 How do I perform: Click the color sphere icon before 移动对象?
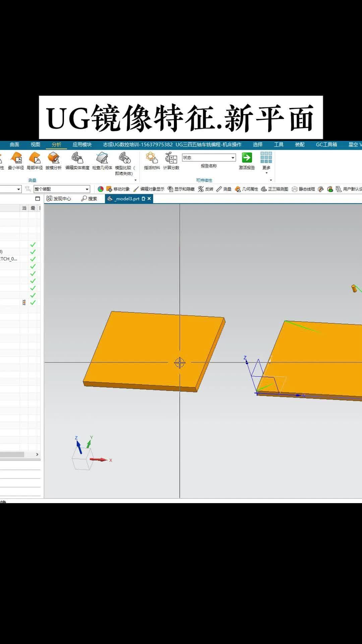tap(101, 189)
